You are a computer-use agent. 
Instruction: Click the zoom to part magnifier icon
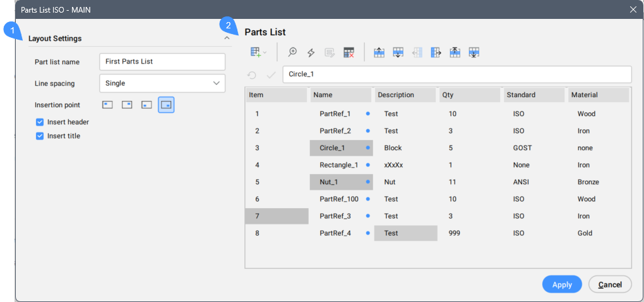(292, 53)
